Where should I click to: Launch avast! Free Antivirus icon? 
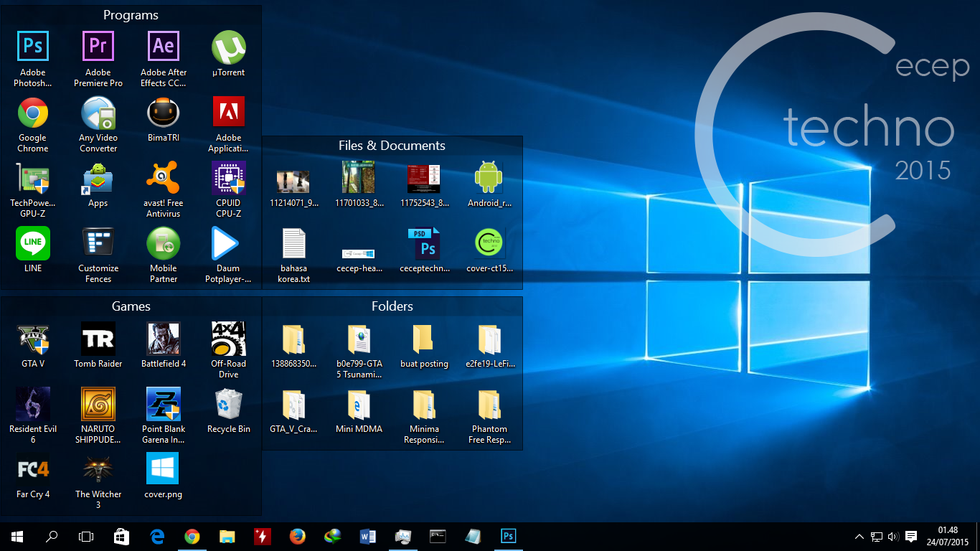(x=164, y=178)
